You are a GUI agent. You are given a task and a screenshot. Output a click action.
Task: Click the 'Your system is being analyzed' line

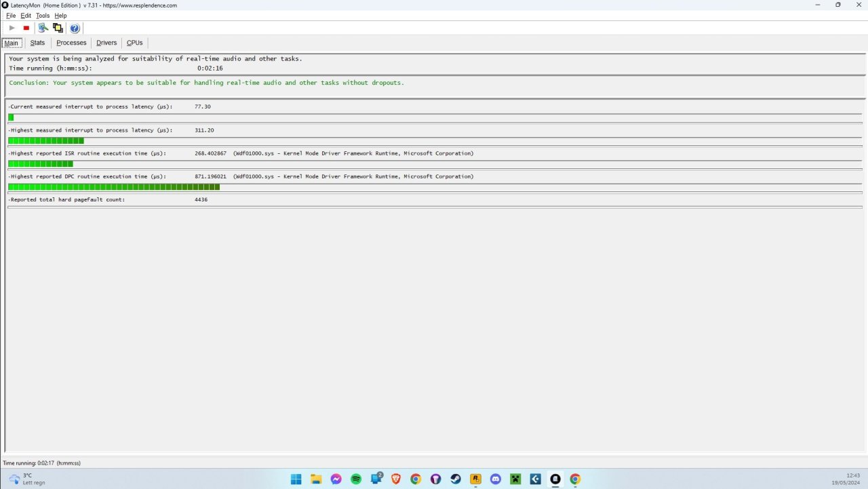pos(156,58)
